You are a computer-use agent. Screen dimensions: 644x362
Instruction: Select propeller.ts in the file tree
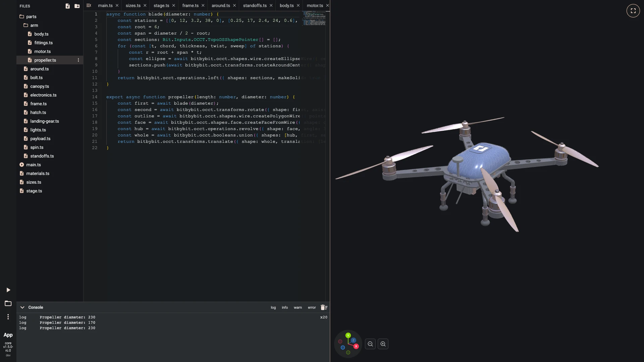pos(50,60)
